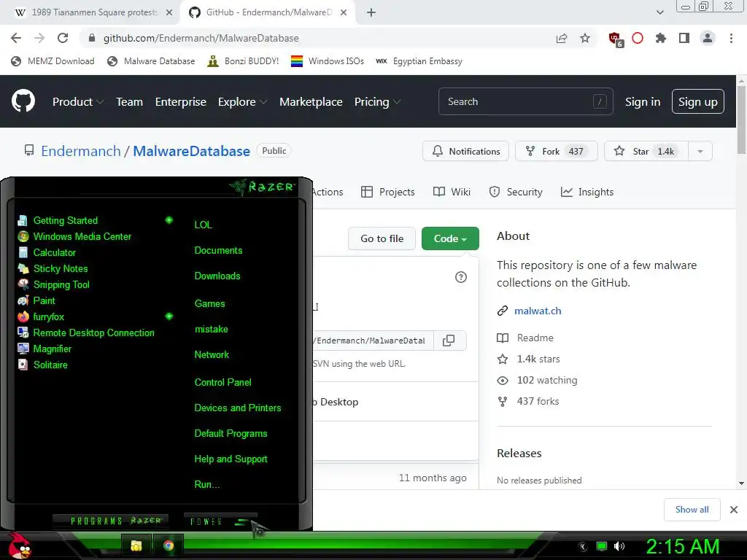Choose Run... in the start menu
The height and width of the screenshot is (560, 747).
tap(207, 485)
